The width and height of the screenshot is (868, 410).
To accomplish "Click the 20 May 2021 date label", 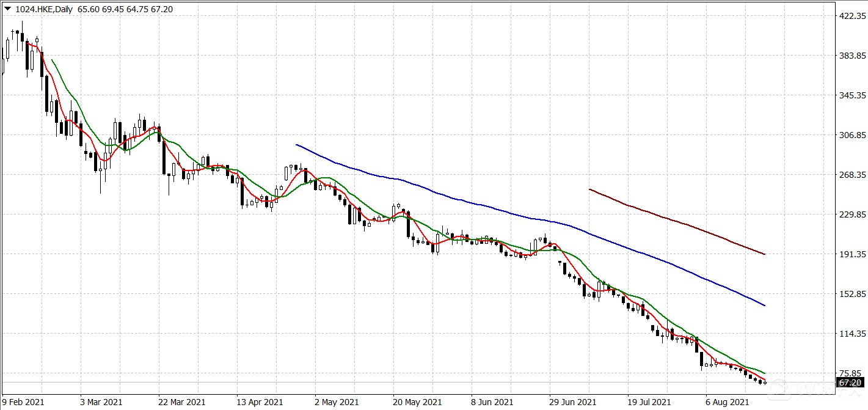I will click(x=417, y=402).
